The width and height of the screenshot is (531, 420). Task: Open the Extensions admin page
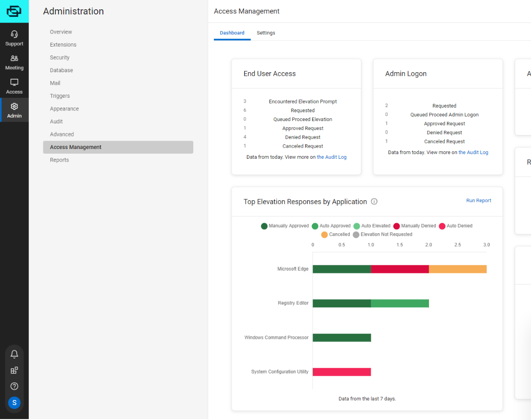tap(63, 45)
